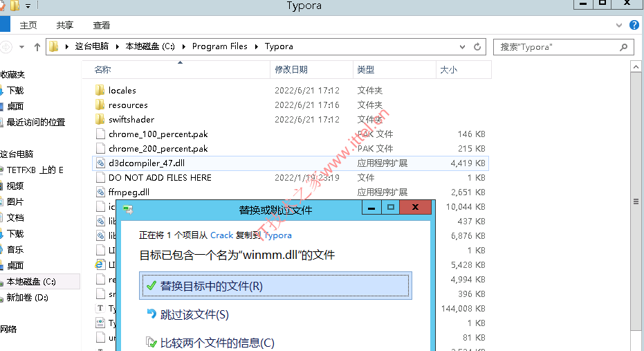Viewport: 644px width, 351px height.
Task: Click the Program Files breadcrumb segment
Action: click(220, 46)
